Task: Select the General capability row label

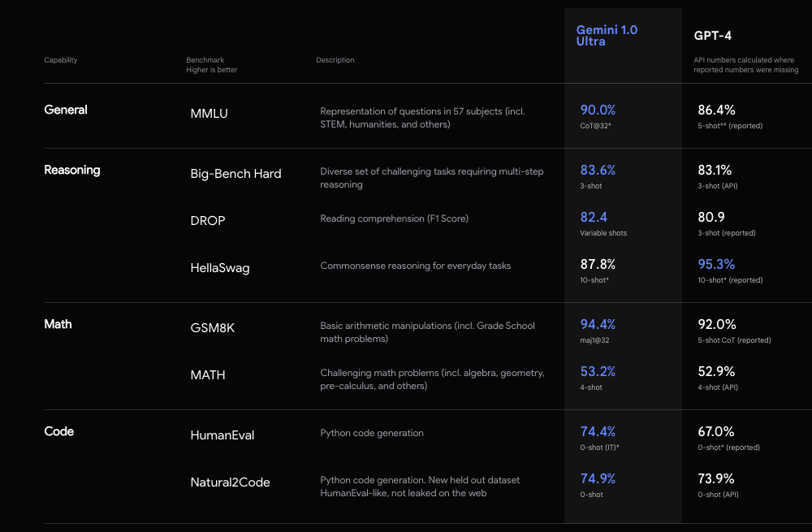Action: point(66,110)
